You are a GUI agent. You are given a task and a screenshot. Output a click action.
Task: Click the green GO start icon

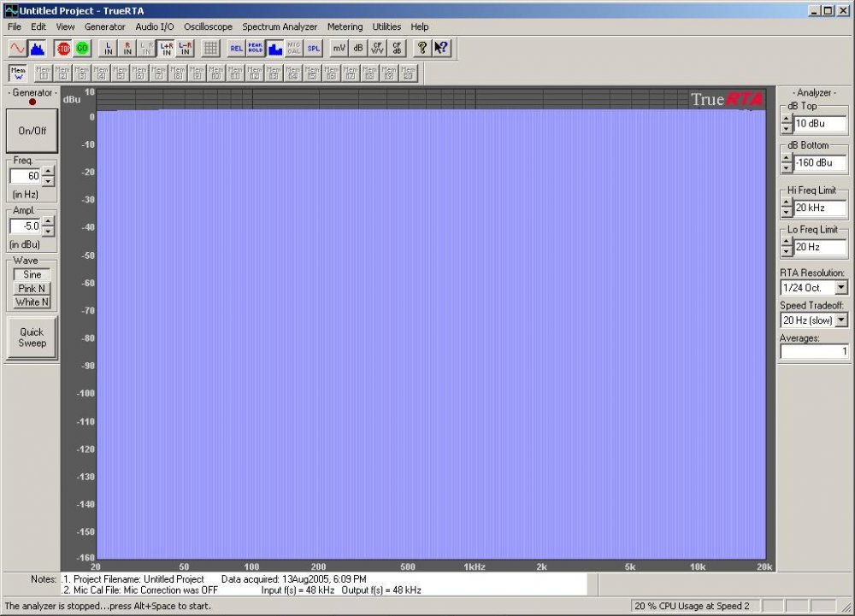(82, 49)
